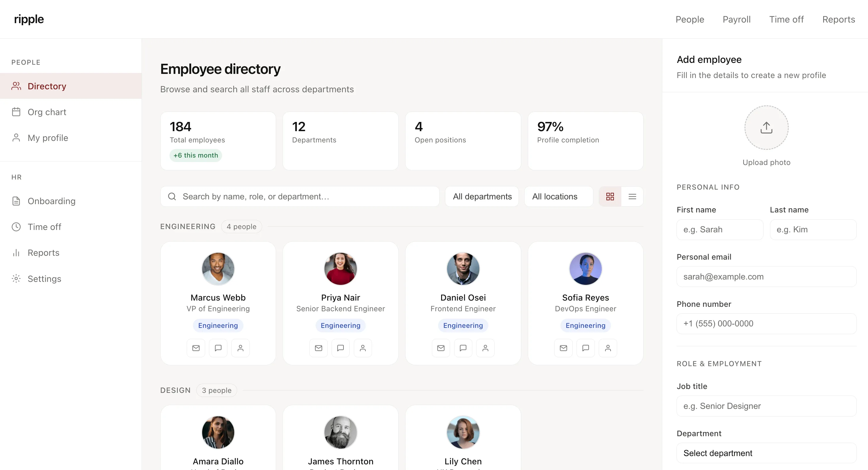Select Org chart in the sidebar

click(x=71, y=112)
